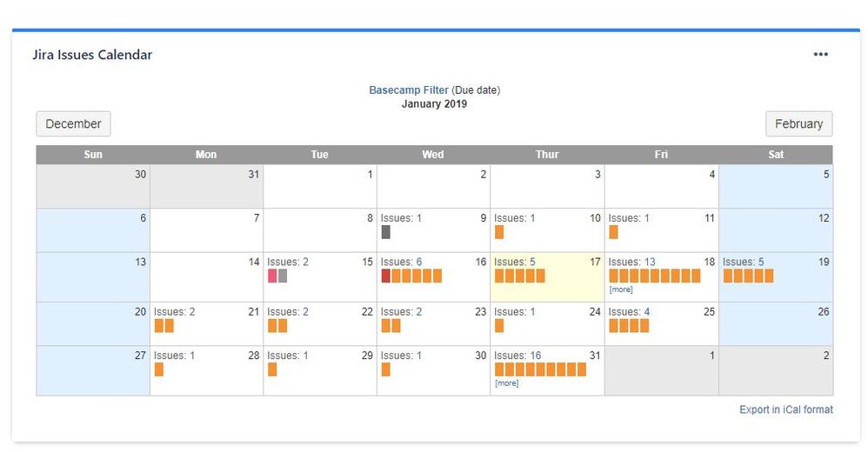The width and height of the screenshot is (868, 452).
Task: Open the issue count 6 on the 16th
Action: [x=418, y=262]
